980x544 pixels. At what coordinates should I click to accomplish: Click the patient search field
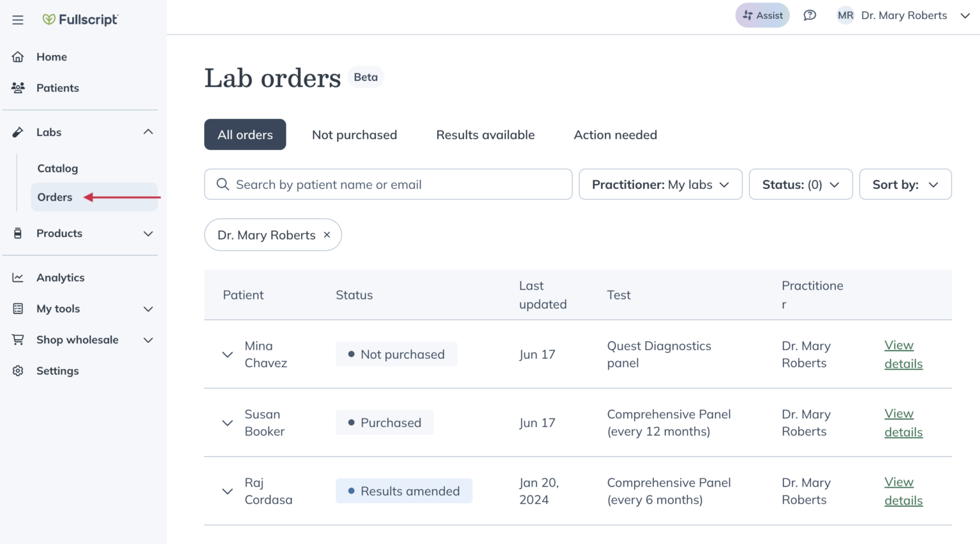[388, 184]
